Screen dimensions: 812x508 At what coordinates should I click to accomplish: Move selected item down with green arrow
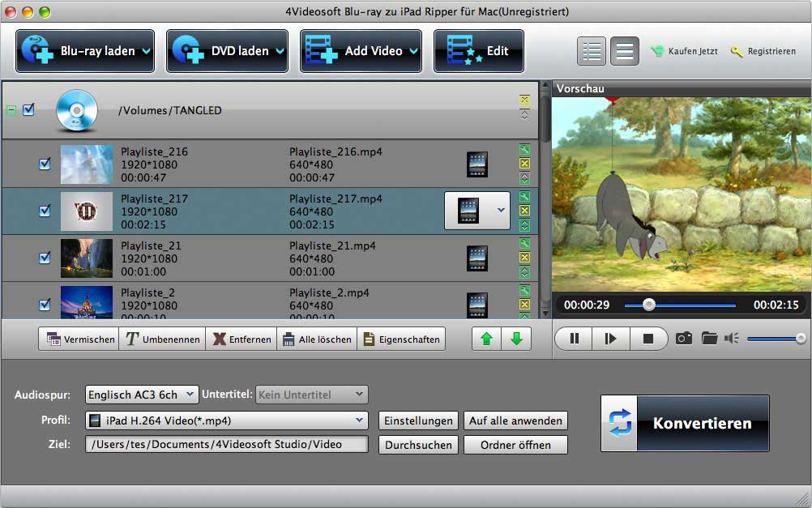515,339
